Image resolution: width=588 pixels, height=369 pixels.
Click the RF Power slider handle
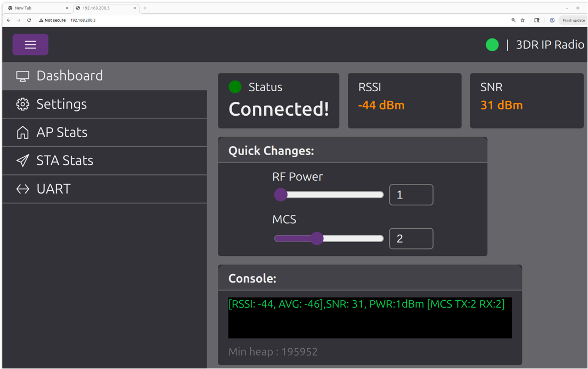pos(281,195)
